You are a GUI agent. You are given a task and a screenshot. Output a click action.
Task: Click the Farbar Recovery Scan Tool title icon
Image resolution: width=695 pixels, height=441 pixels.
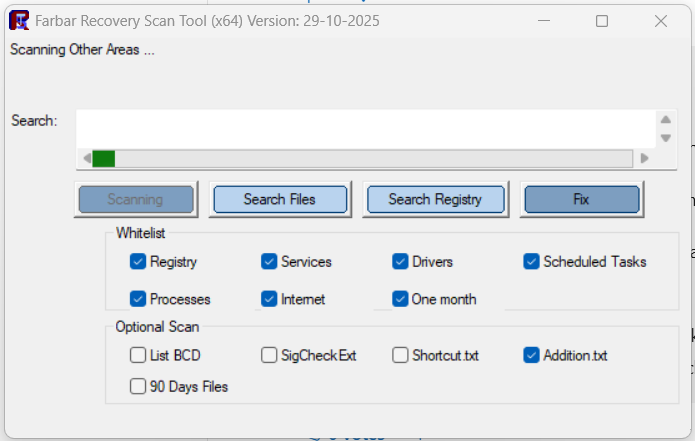click(19, 20)
